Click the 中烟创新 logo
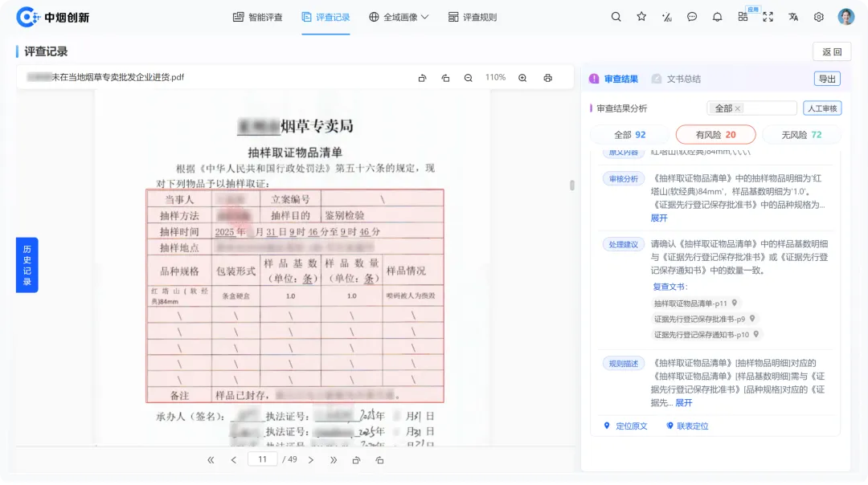868x485 pixels. point(53,17)
